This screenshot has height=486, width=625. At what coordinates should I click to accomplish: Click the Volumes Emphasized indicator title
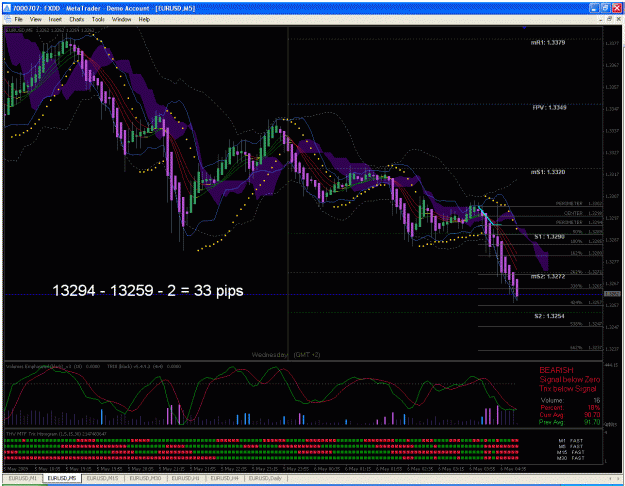(53, 366)
